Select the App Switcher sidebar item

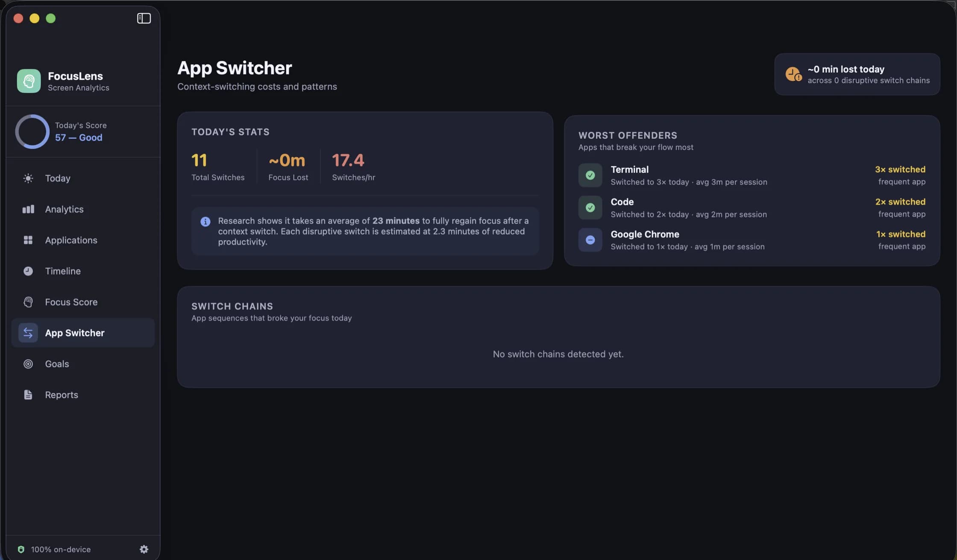click(x=83, y=333)
